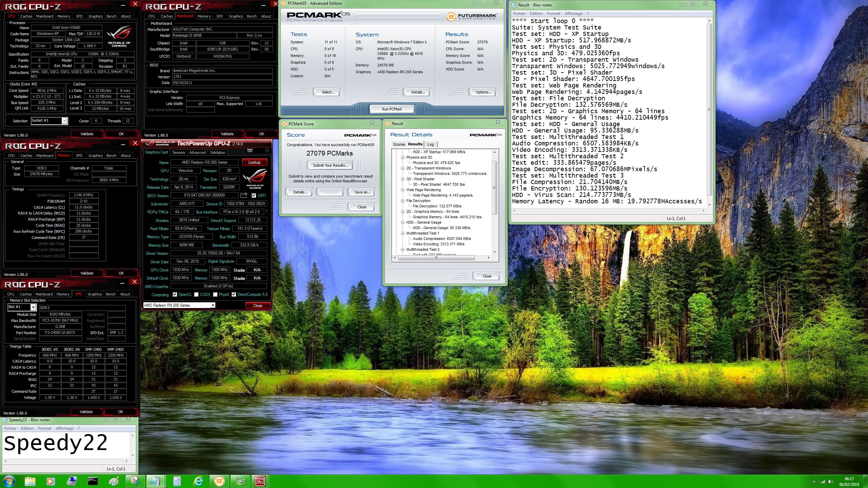Open Calculator from the taskbar
The height and width of the screenshot is (488, 868).
(x=177, y=481)
